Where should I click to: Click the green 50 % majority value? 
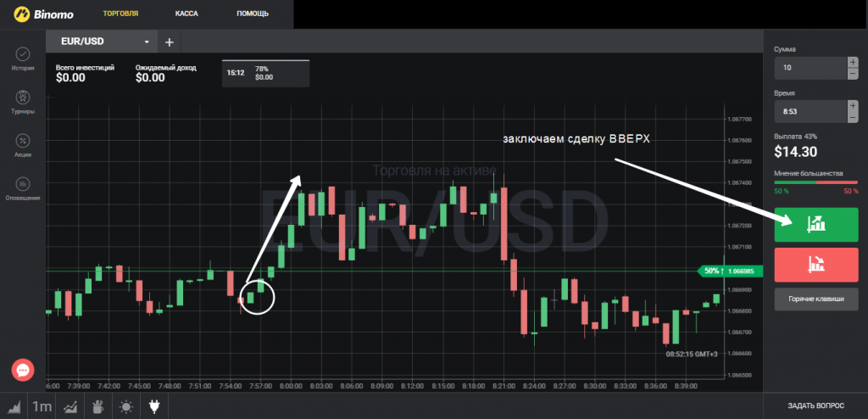(x=781, y=191)
